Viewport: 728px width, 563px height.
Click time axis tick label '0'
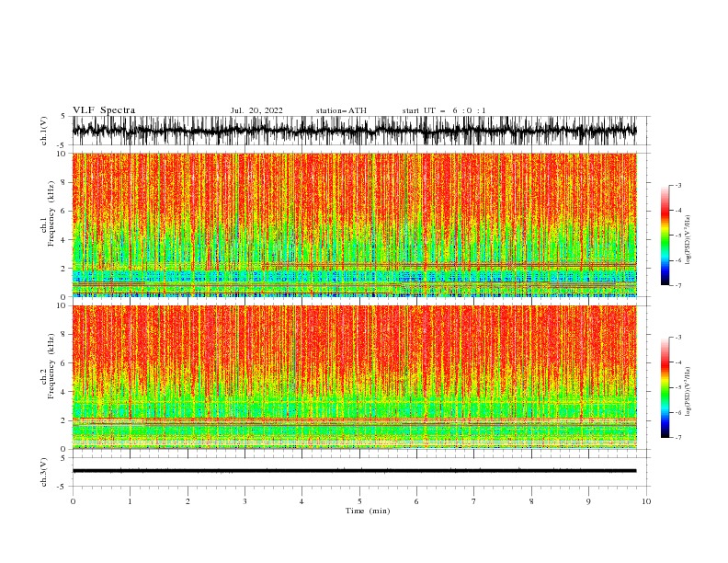pyautogui.click(x=73, y=501)
